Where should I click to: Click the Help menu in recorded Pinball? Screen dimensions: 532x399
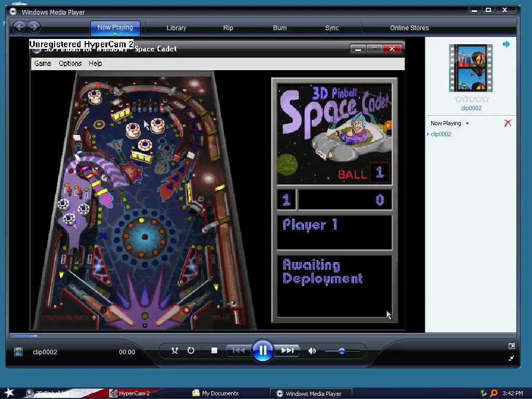(x=96, y=63)
